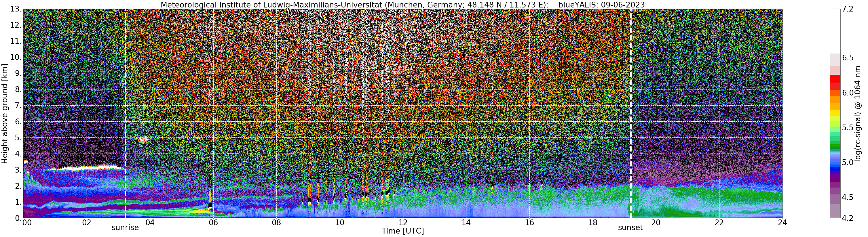
Task: Click the time tick label '12'
Action: [x=403, y=223]
